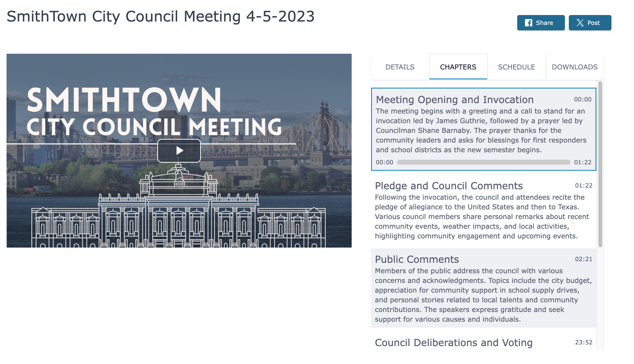Click the Facebook icon in Share button

(x=528, y=23)
